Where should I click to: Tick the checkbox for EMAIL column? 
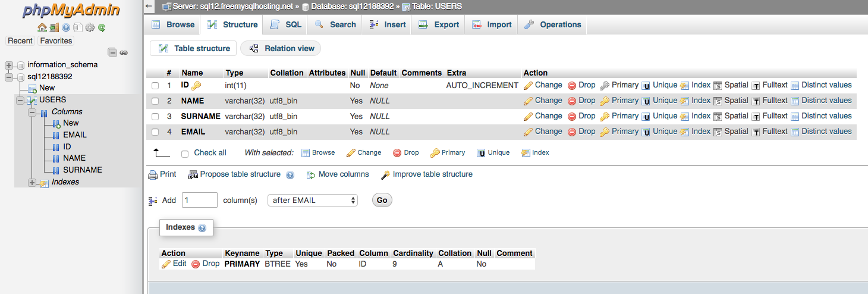(x=155, y=132)
